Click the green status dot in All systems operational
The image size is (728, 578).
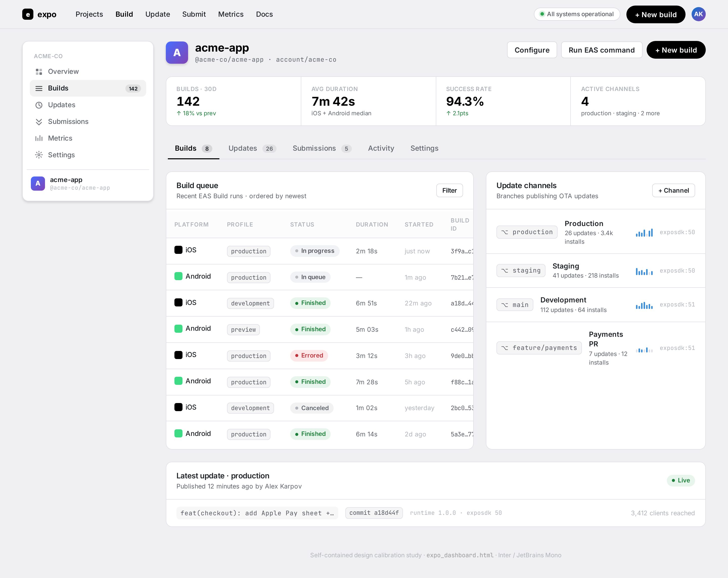tap(542, 14)
